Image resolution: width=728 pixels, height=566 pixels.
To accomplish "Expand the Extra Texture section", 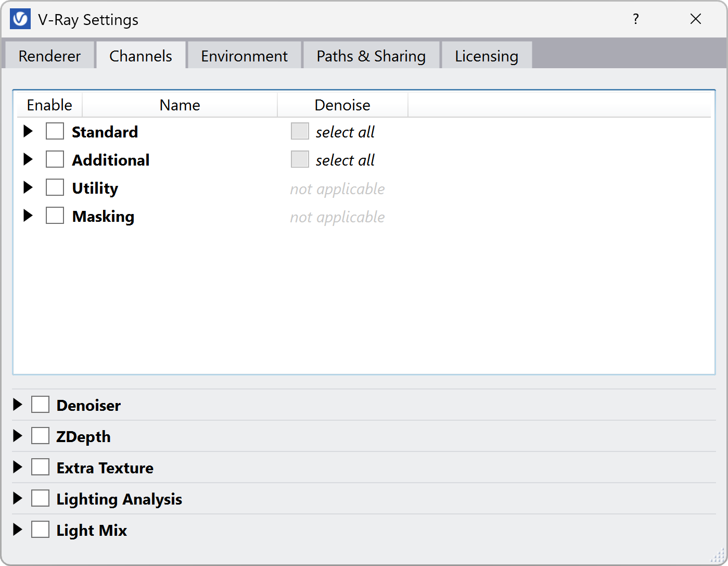I will 18,467.
